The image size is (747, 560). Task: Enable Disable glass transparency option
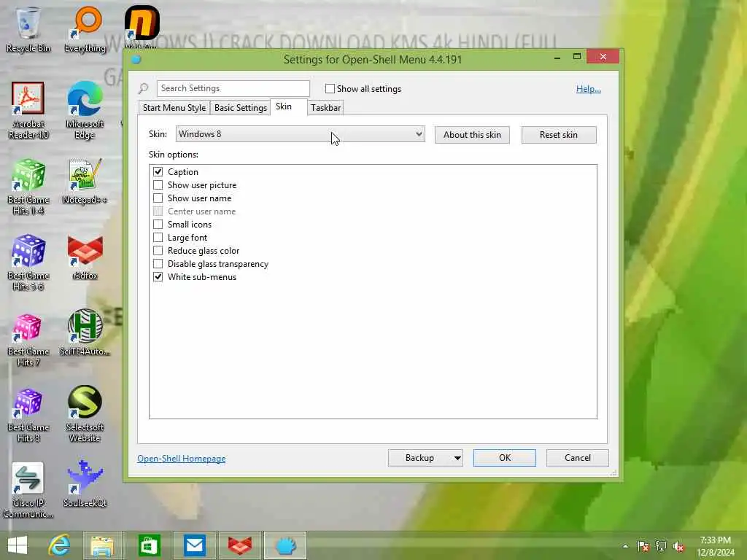click(158, 264)
